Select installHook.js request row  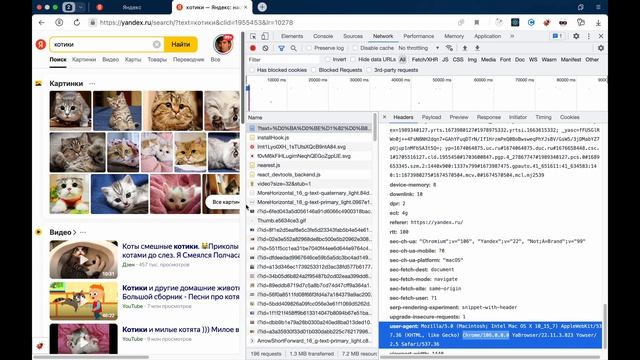click(x=310, y=138)
